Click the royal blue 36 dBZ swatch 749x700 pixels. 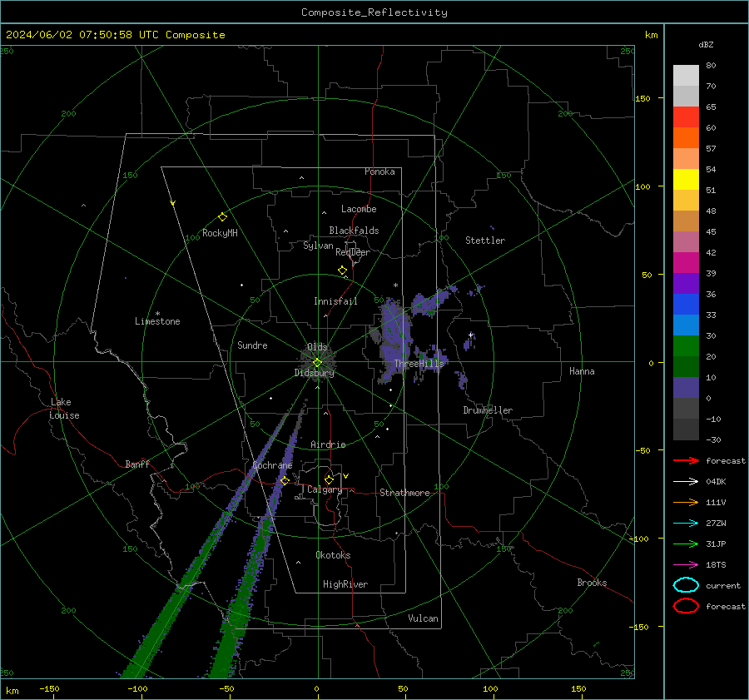[x=686, y=304]
